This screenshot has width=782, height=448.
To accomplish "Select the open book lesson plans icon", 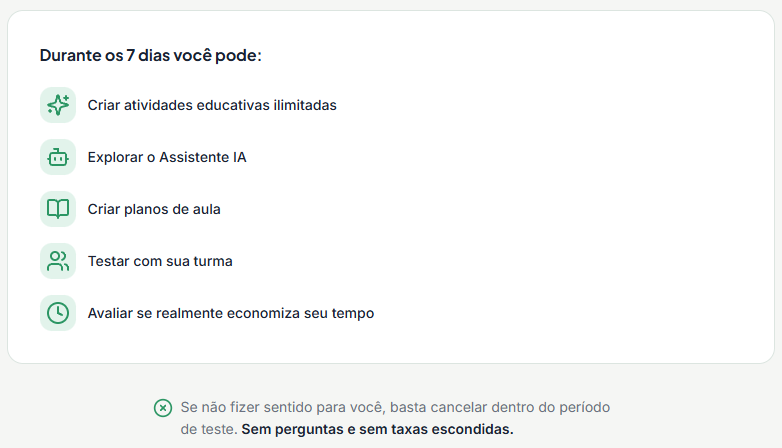I will click(x=58, y=209).
